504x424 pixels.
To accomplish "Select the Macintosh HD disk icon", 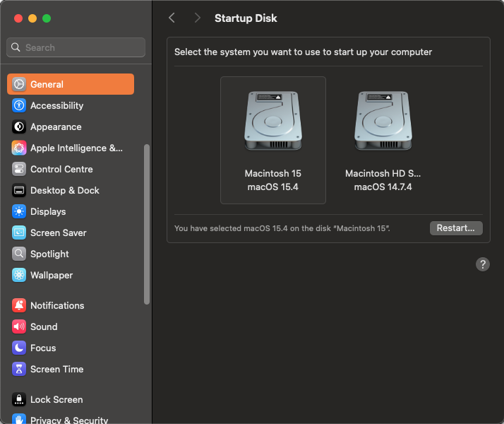I will tap(383, 121).
